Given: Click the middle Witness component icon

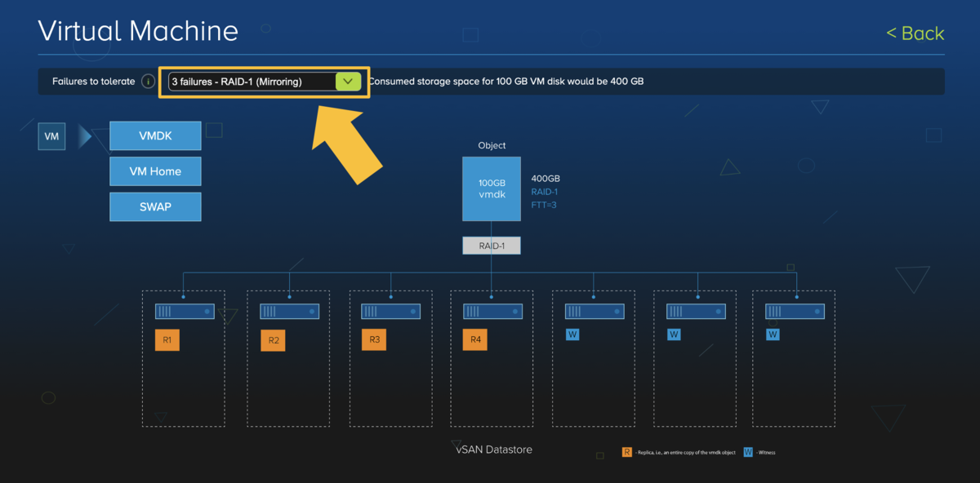Looking at the screenshot, I should pyautogui.click(x=673, y=334).
